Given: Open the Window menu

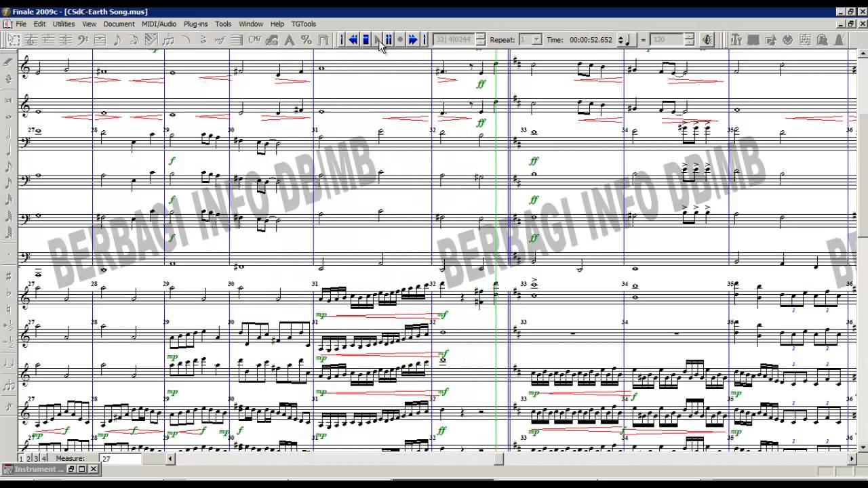Looking at the screenshot, I should point(251,24).
